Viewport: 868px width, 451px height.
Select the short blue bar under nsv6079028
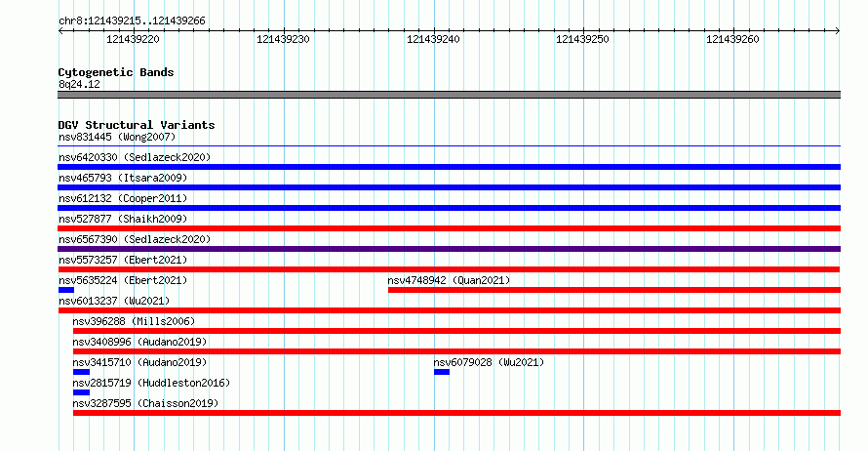442,372
